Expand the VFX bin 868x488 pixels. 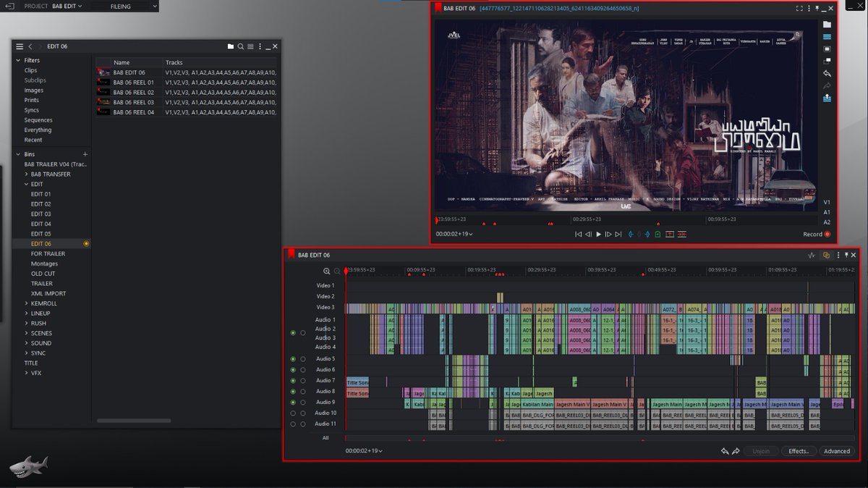pyautogui.click(x=27, y=373)
